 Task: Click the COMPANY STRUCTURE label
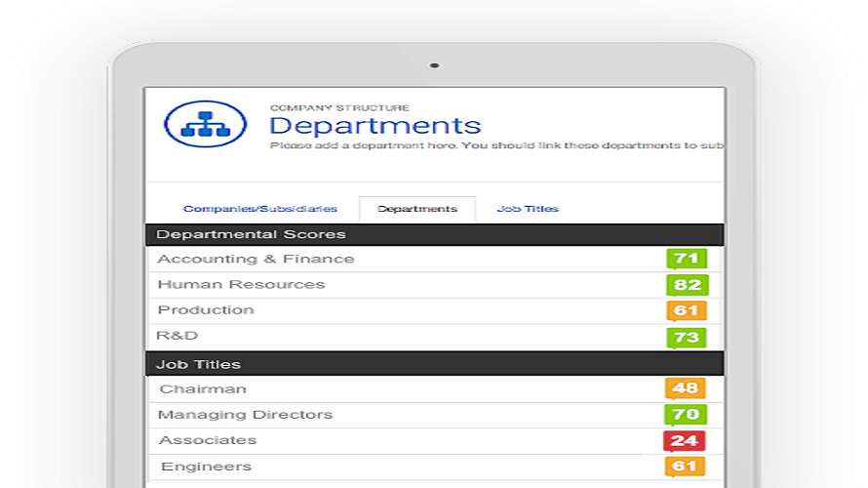coord(339,107)
